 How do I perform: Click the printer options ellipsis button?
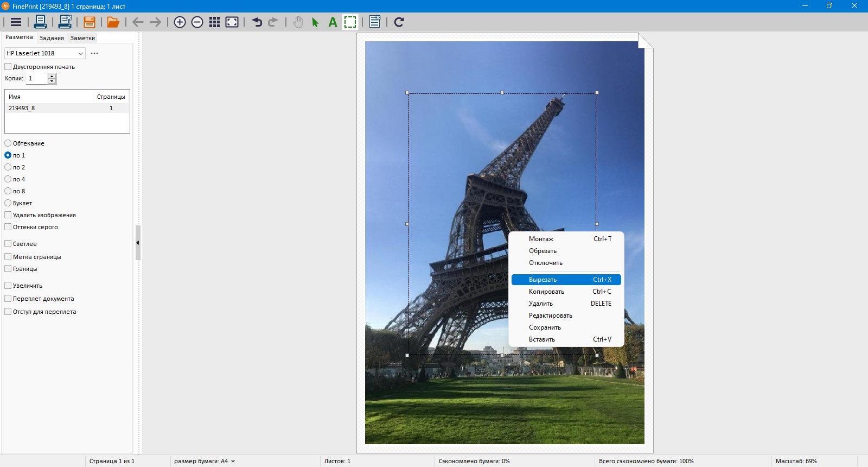coord(94,53)
